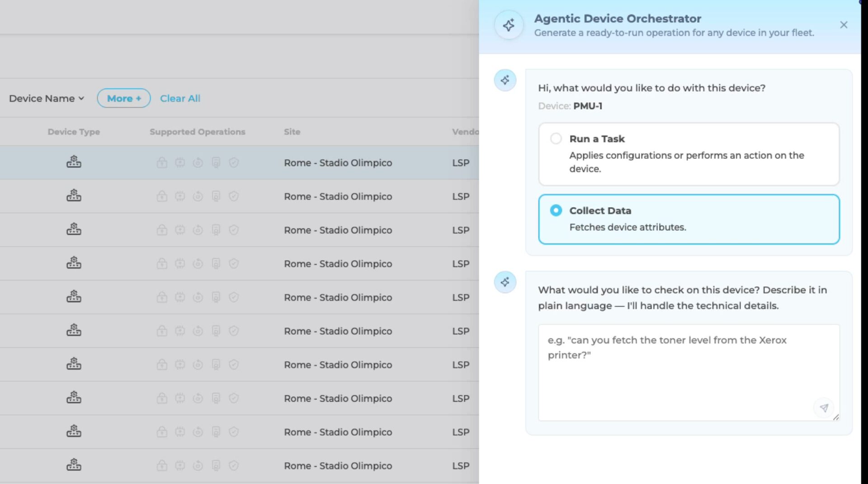
Task: Click the reboot icon in highlighted row
Action: coord(198,162)
